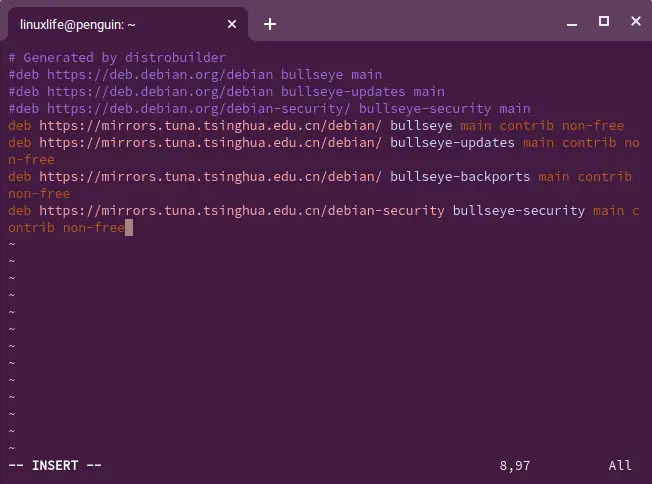Click the wrapped 'ontrib non-free' text at the cursor line
The image size is (652, 484).
tap(66, 227)
